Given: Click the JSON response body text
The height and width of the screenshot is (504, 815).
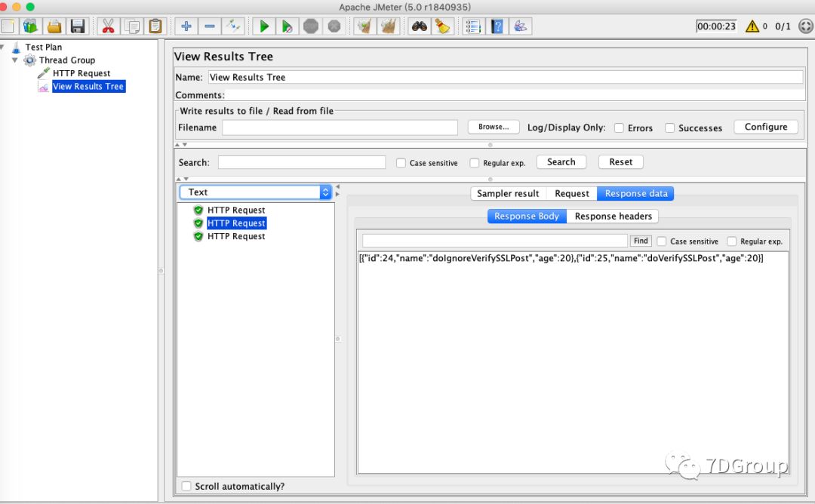Looking at the screenshot, I should (x=561, y=258).
